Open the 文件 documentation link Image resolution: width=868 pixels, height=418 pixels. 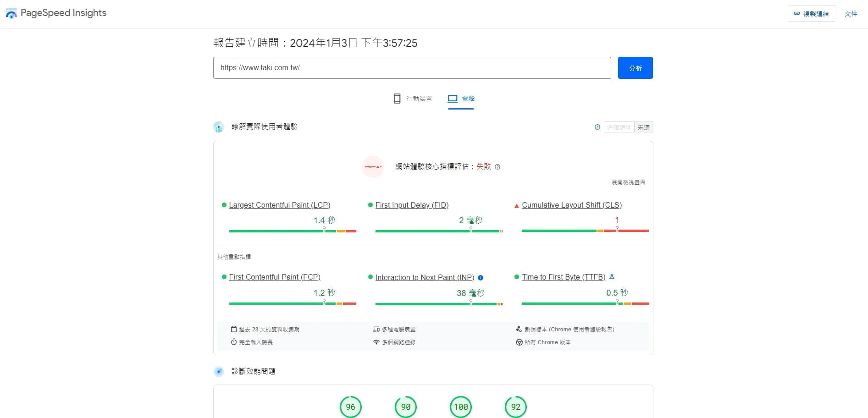[x=851, y=14]
